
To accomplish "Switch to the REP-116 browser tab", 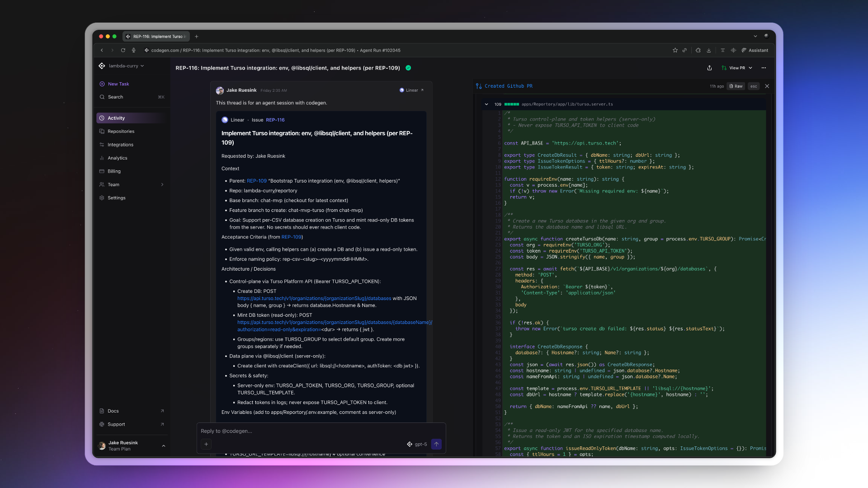I will point(156,36).
